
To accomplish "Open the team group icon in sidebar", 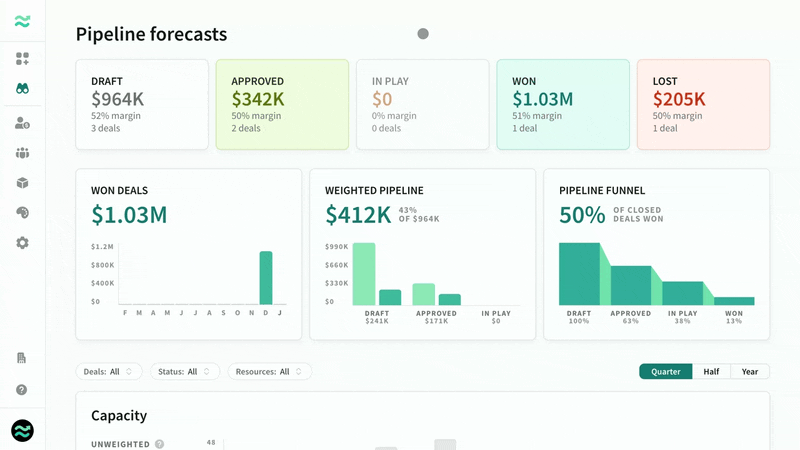I will click(22, 153).
